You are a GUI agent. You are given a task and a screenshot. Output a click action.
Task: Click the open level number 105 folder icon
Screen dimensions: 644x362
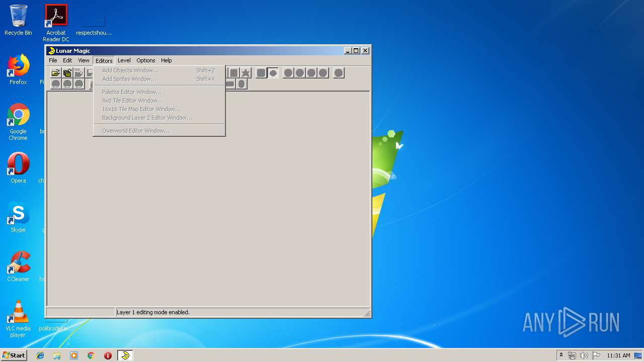click(x=79, y=73)
